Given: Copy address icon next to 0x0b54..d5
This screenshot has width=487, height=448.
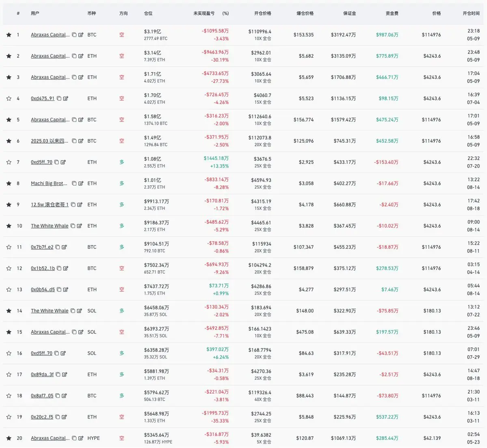Looking at the screenshot, I should (59, 290).
